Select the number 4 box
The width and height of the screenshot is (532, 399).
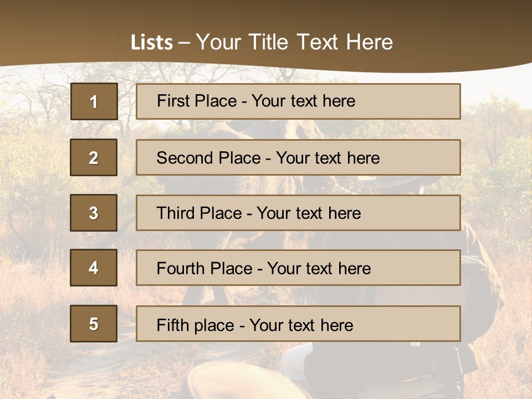click(x=94, y=268)
